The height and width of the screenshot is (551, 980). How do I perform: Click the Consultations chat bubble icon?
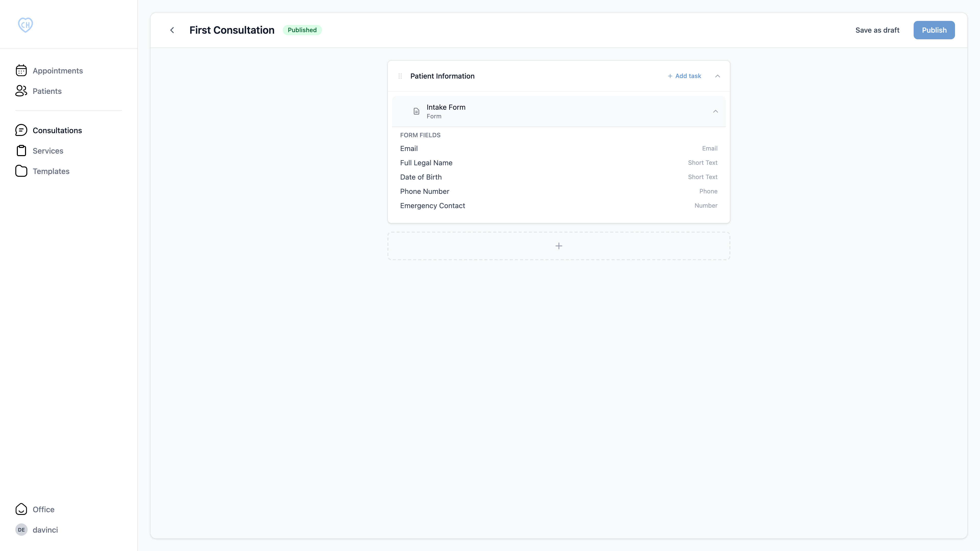point(21,130)
